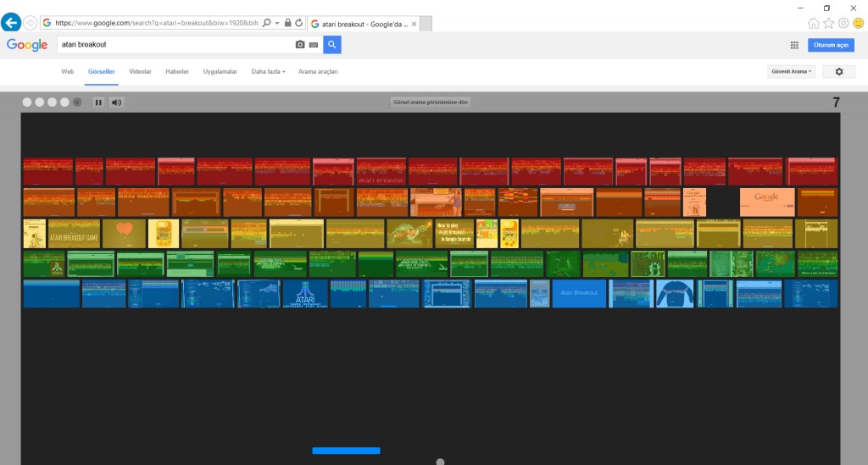
Task: Click Görsel arama görünümüne dön button
Action: pos(430,102)
